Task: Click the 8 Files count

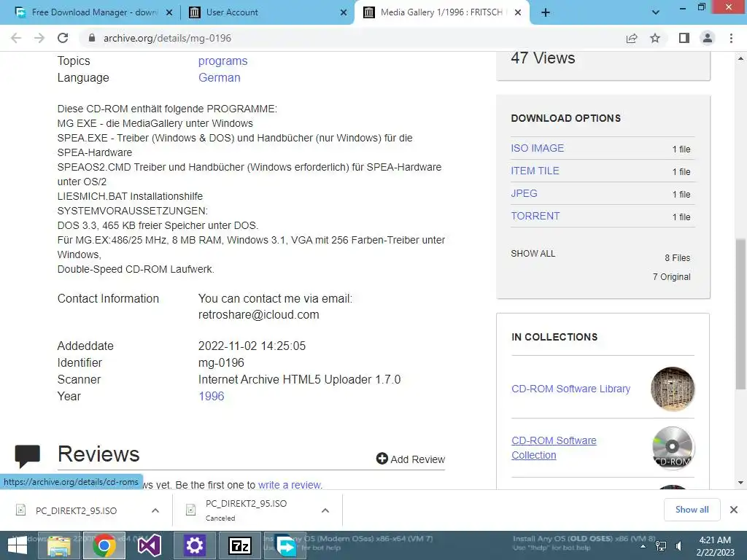Action: coord(678,257)
